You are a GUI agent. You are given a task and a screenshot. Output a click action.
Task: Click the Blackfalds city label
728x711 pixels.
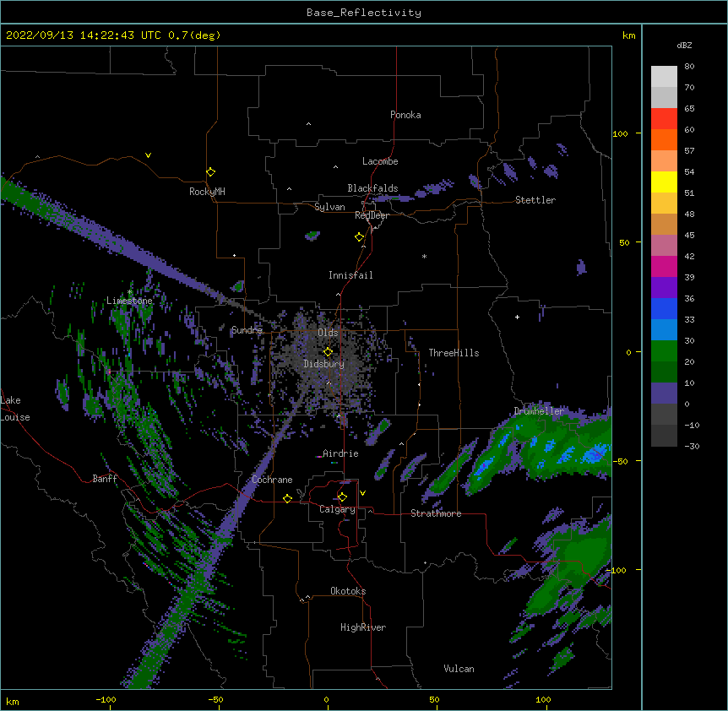(x=372, y=188)
